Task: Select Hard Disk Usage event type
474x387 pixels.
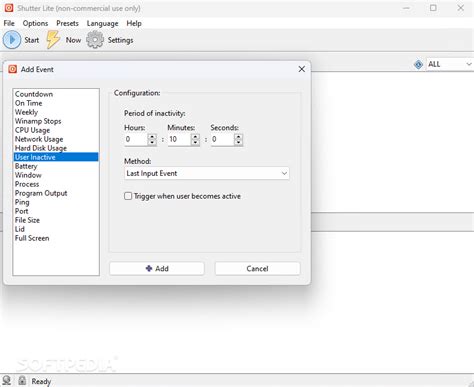Action: tap(56, 148)
